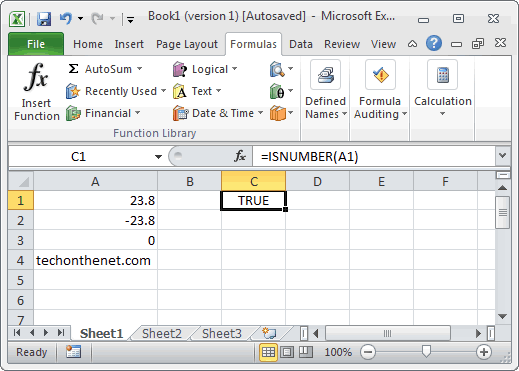Click the formula bar fx icon

point(240,156)
